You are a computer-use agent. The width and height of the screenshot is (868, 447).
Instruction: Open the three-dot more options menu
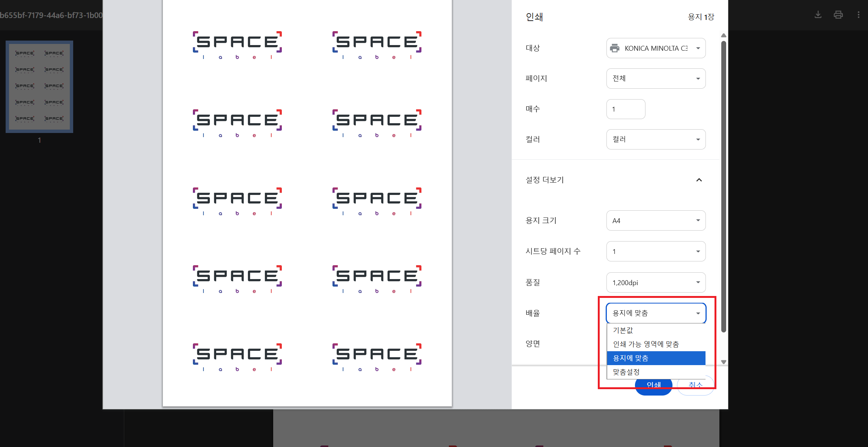click(x=858, y=15)
